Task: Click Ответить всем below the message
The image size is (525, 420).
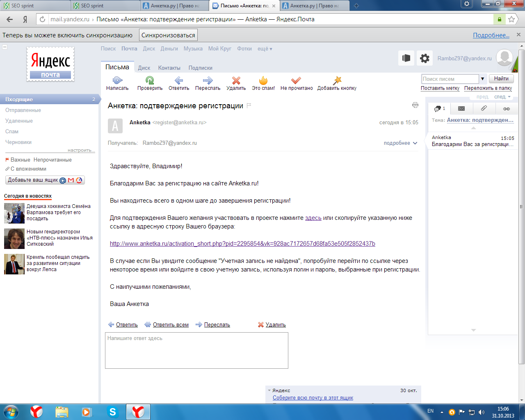Action: coord(171,325)
